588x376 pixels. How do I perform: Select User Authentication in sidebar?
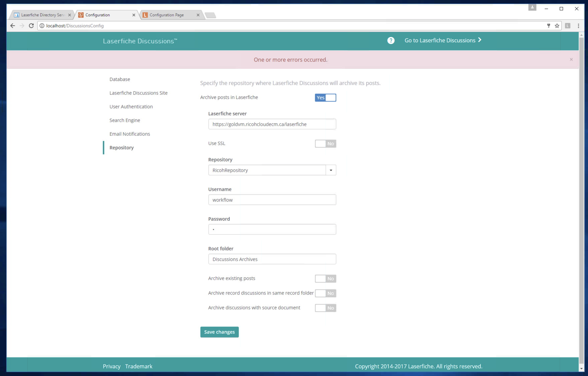coord(131,107)
